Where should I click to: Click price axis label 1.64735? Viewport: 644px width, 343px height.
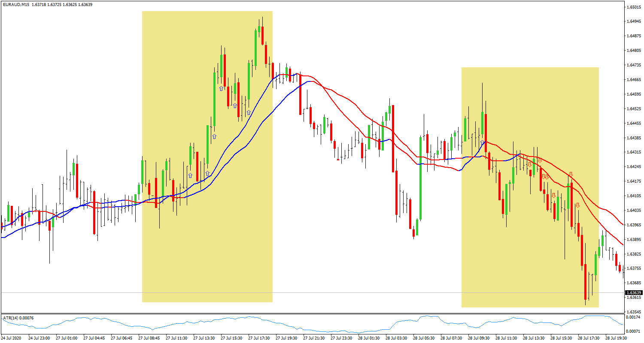pyautogui.click(x=633, y=65)
